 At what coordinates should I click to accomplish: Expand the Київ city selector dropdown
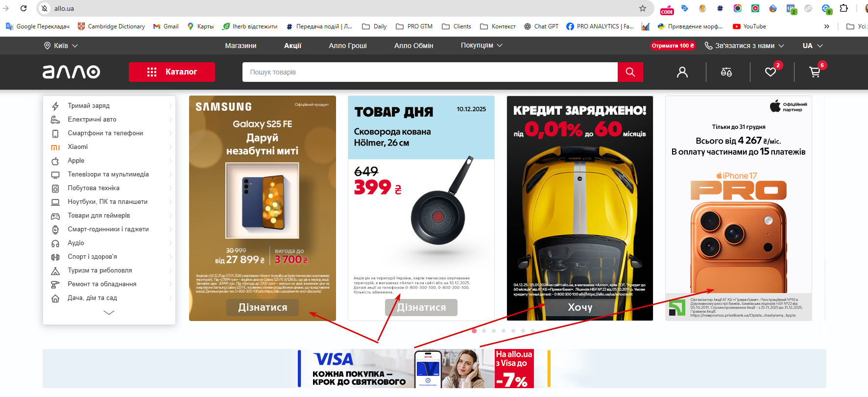pos(61,46)
